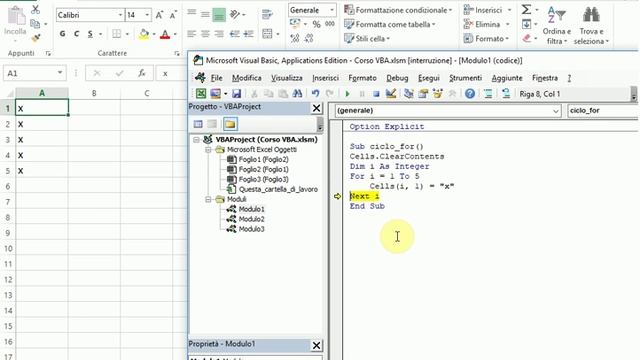The width and height of the screenshot is (640, 360).
Task: Close the Progetto - VBAProject panel
Action: tap(316, 108)
